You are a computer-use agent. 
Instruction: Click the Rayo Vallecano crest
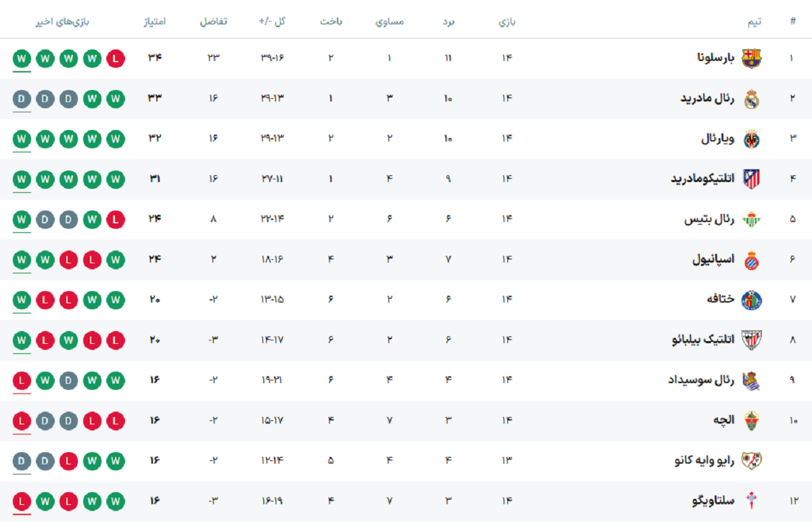tap(751, 461)
